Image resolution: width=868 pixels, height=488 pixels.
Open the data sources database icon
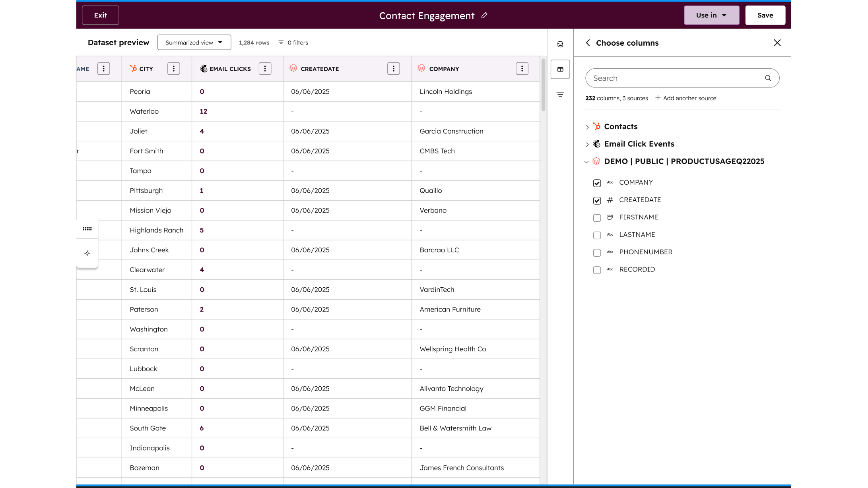click(560, 44)
